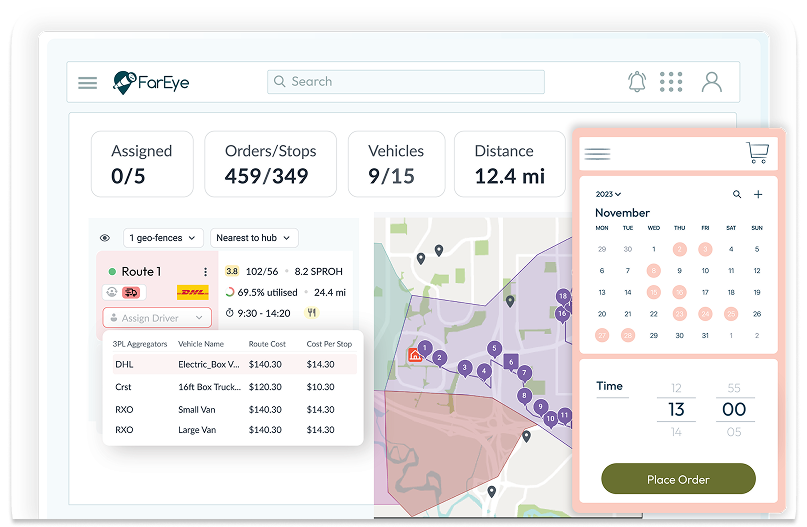Image resolution: width=807 pixels, height=527 pixels.
Task: Click the Place Order button
Action: [678, 480]
